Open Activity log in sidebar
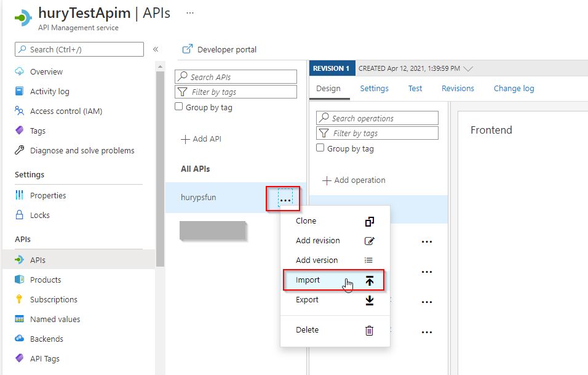 49,92
